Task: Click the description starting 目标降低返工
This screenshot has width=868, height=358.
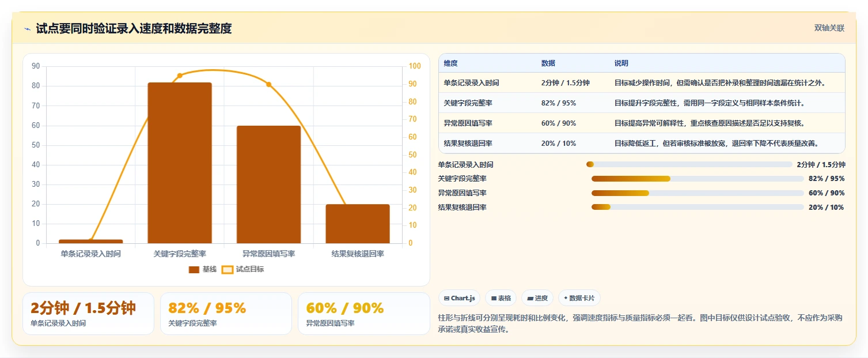Action: (717, 144)
